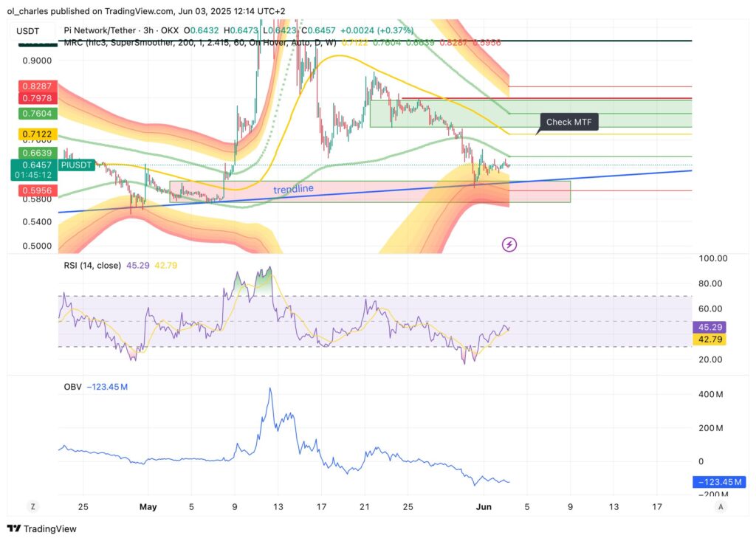Click the Check MTF callout label

[x=568, y=123]
